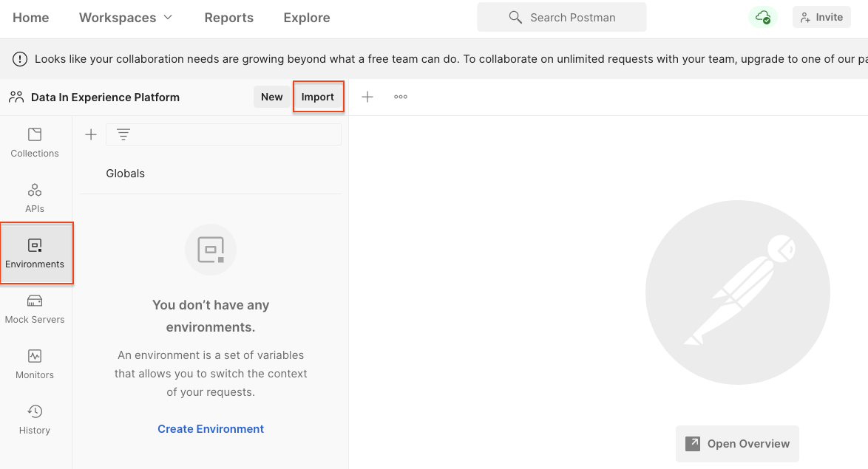Open the Mock Servers sidebar icon
868x469 pixels.
click(35, 309)
